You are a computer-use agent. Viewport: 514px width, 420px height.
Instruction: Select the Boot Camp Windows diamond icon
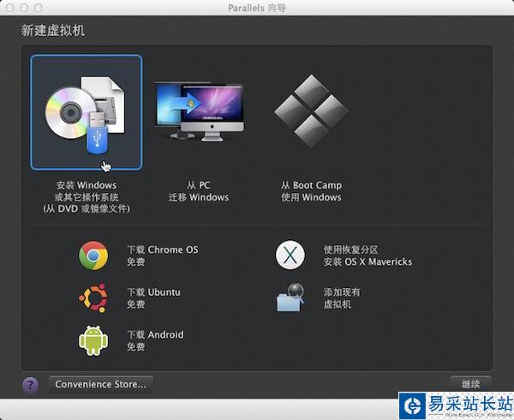[x=311, y=111]
